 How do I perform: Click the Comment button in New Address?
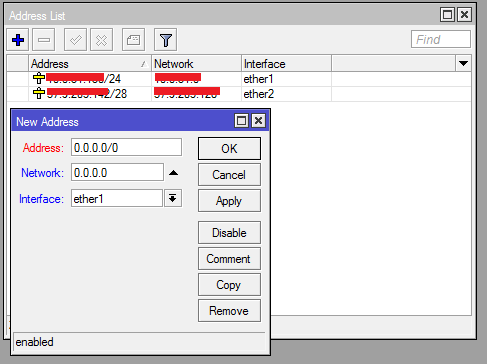point(229,259)
